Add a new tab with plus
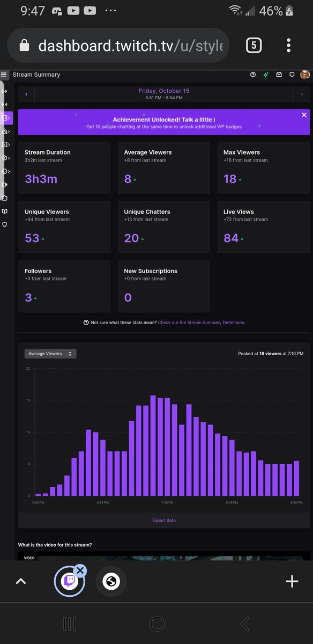 (292, 581)
